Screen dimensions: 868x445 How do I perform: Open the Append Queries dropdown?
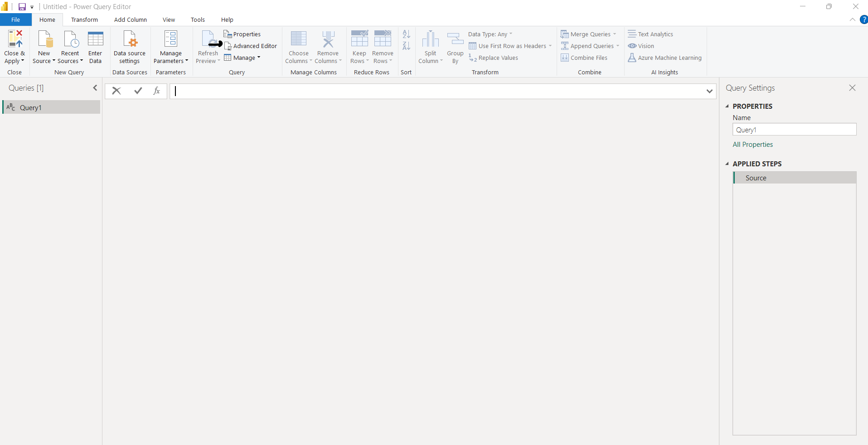590,46
